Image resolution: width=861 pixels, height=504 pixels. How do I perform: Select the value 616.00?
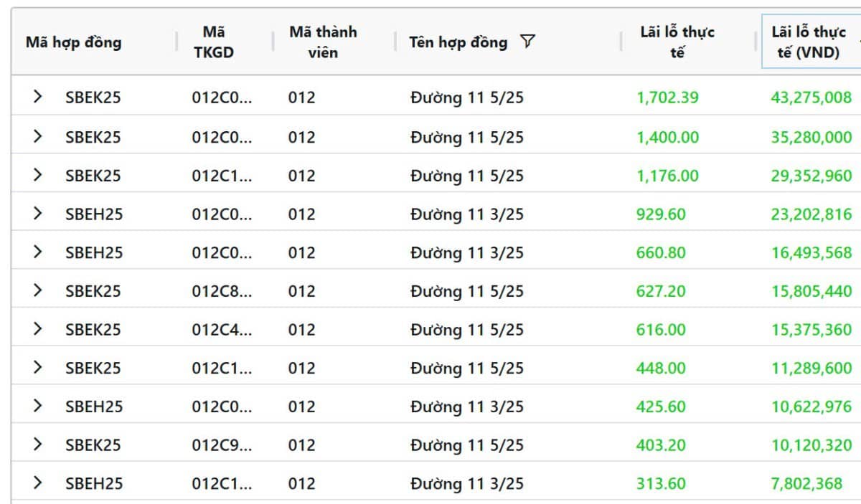[661, 330]
